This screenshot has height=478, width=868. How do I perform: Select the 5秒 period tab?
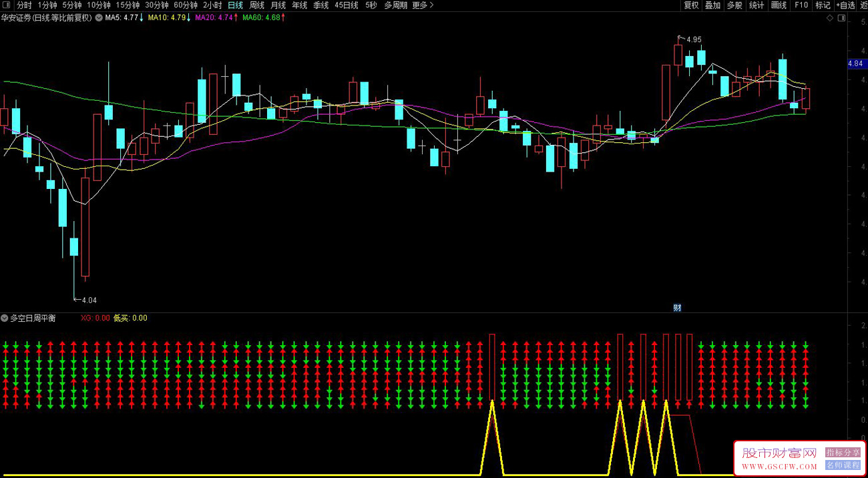[x=371, y=5]
